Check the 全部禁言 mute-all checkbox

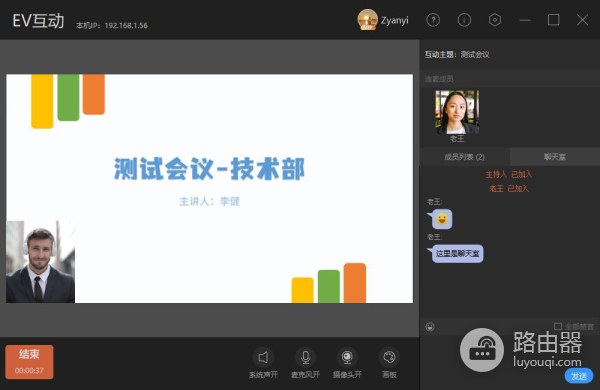(558, 326)
